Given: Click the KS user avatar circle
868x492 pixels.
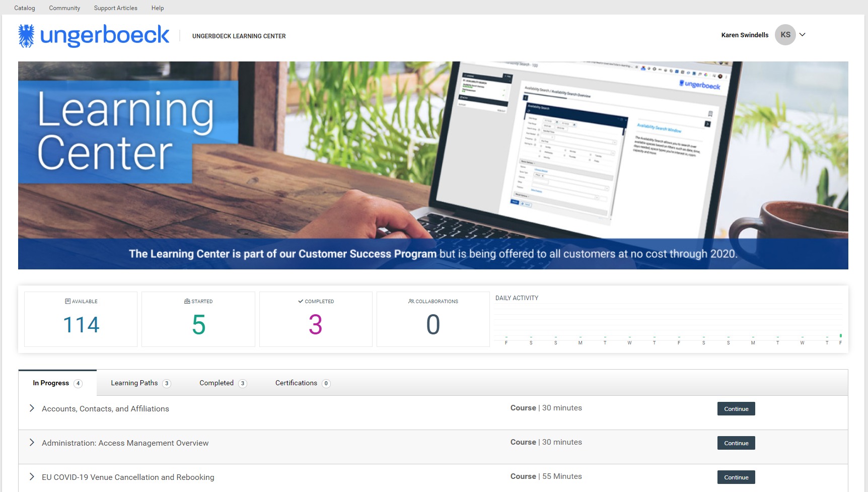Looking at the screenshot, I should coord(785,35).
